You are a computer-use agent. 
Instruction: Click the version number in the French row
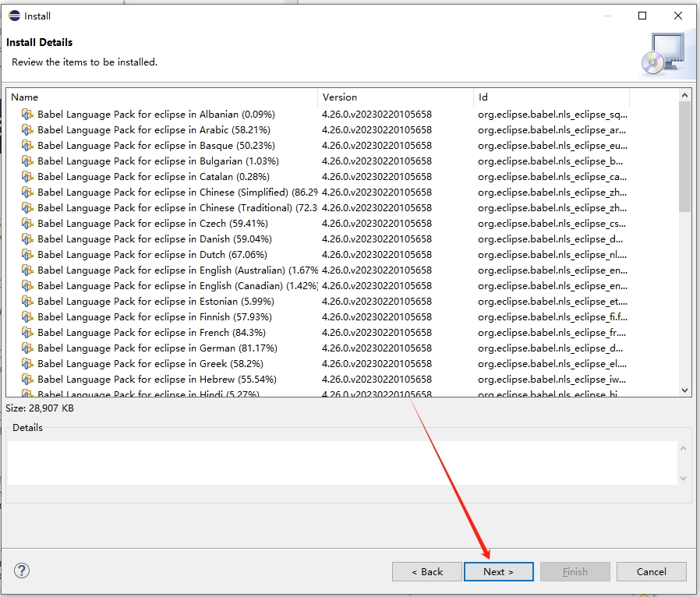pyautogui.click(x=377, y=333)
